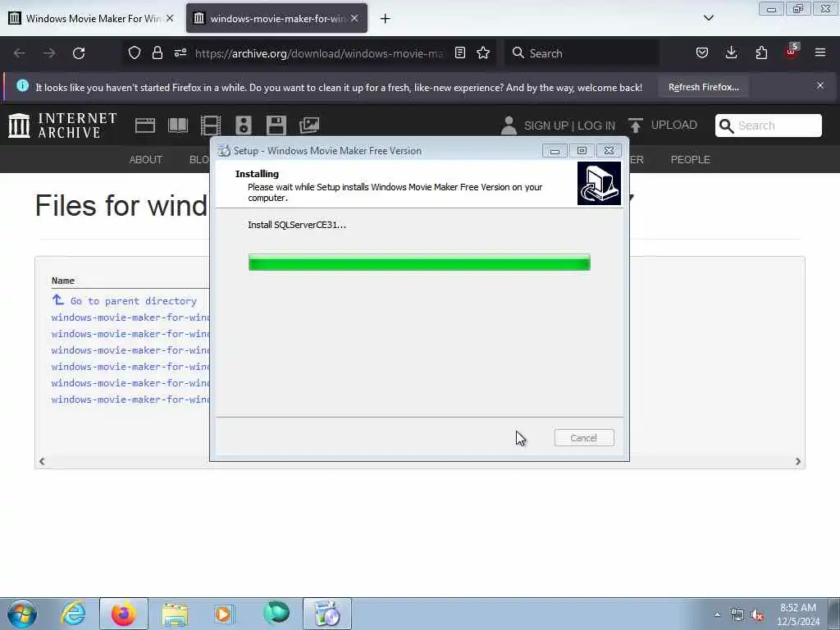The width and height of the screenshot is (840, 630).
Task: Click the Upload arrow icon
Action: pyautogui.click(x=636, y=126)
